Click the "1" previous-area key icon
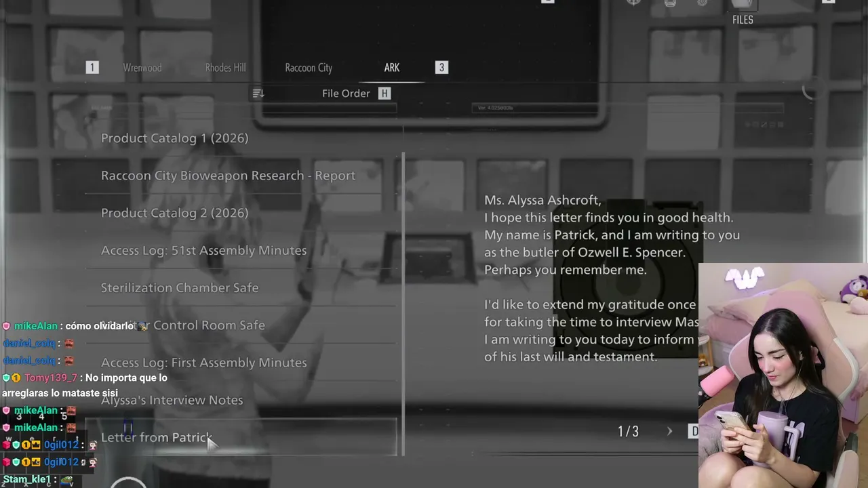Screen dimensions: 868x488 pyautogui.click(x=92, y=67)
